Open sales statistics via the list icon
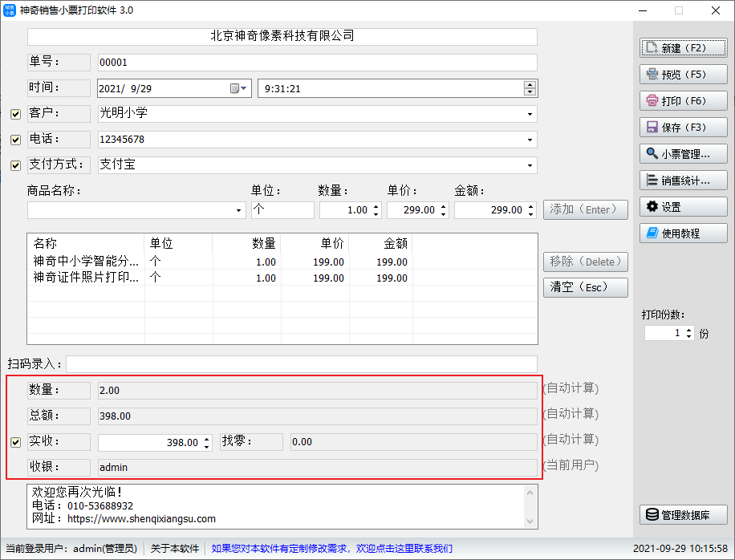 click(x=652, y=180)
